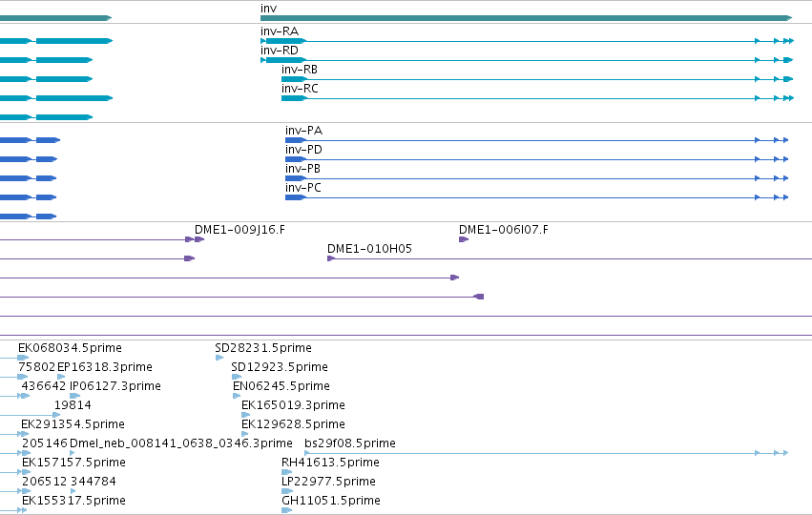This screenshot has width=812, height=515.
Task: Select the EK068034.5prime EST arrow
Action: [x=23, y=358]
